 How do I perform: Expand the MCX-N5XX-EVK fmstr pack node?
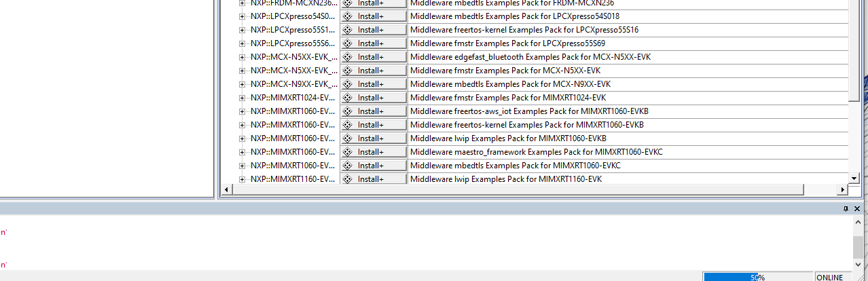point(242,71)
